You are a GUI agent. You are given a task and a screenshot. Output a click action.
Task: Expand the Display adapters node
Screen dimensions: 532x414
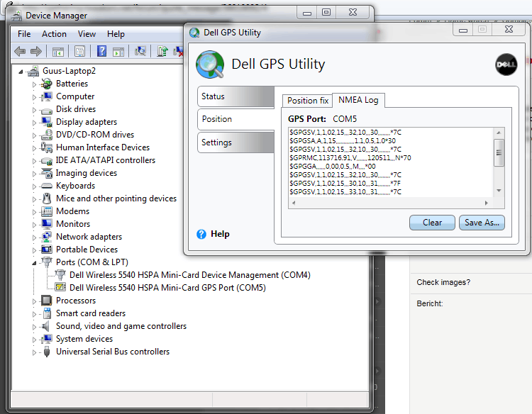[34, 123]
